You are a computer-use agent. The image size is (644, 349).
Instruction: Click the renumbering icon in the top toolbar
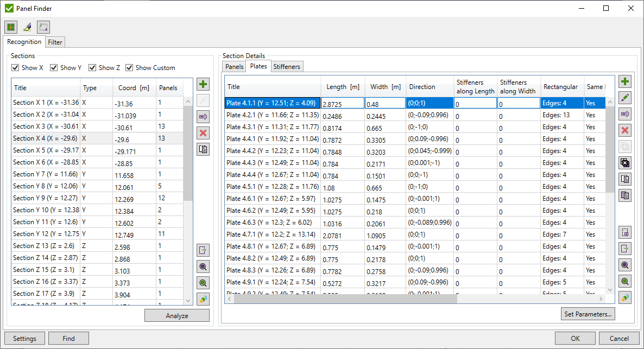point(43,27)
